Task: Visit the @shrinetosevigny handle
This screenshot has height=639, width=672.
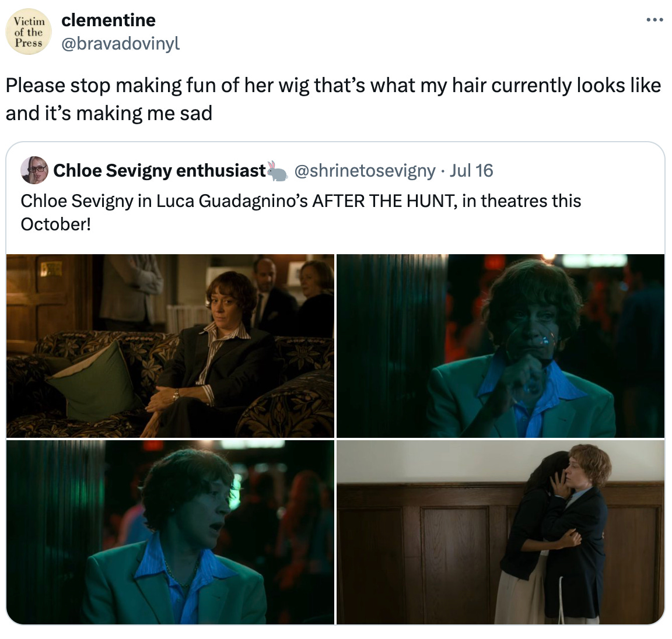Action: (x=365, y=170)
